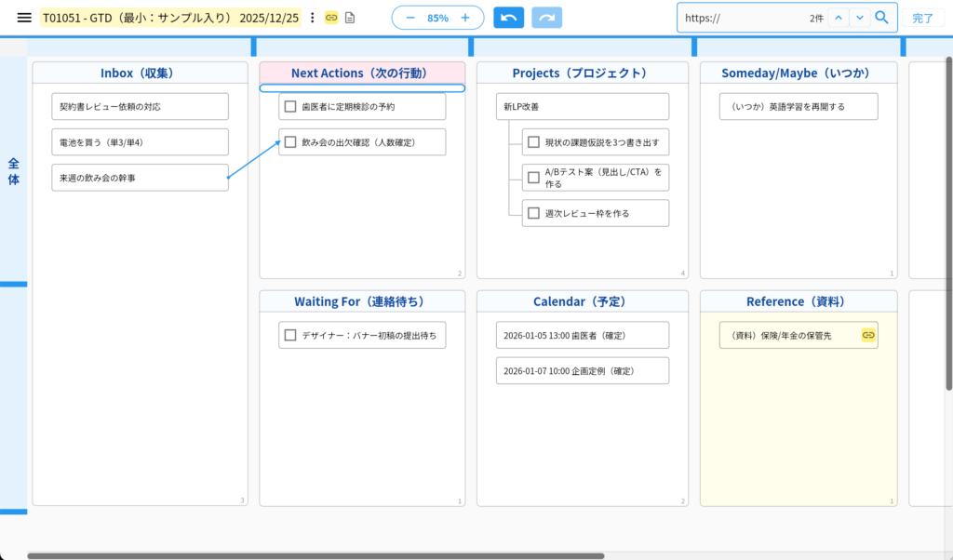Decrease zoom with the minus button
This screenshot has width=953, height=560.
click(410, 18)
